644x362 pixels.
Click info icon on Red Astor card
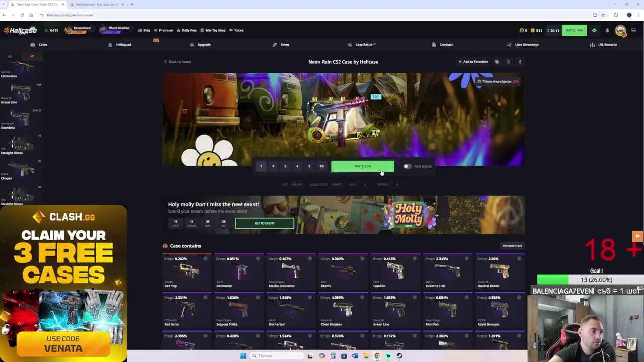(x=205, y=298)
